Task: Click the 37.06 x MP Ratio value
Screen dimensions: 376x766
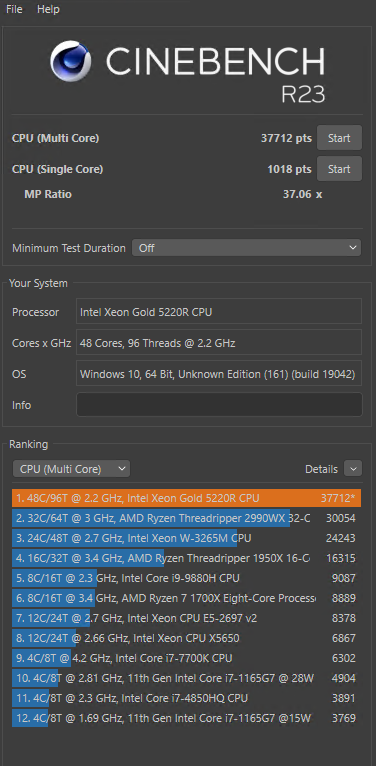Action: [303, 194]
